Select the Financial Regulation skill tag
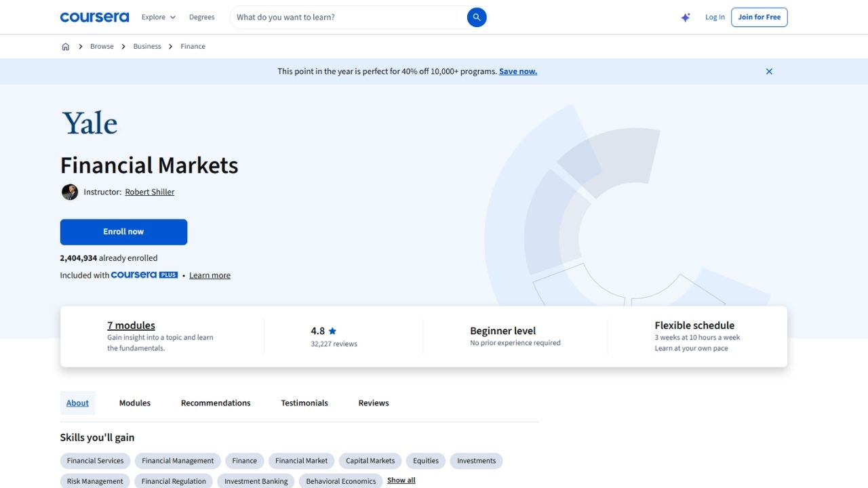Viewport: 868px width, 488px height. point(174,481)
